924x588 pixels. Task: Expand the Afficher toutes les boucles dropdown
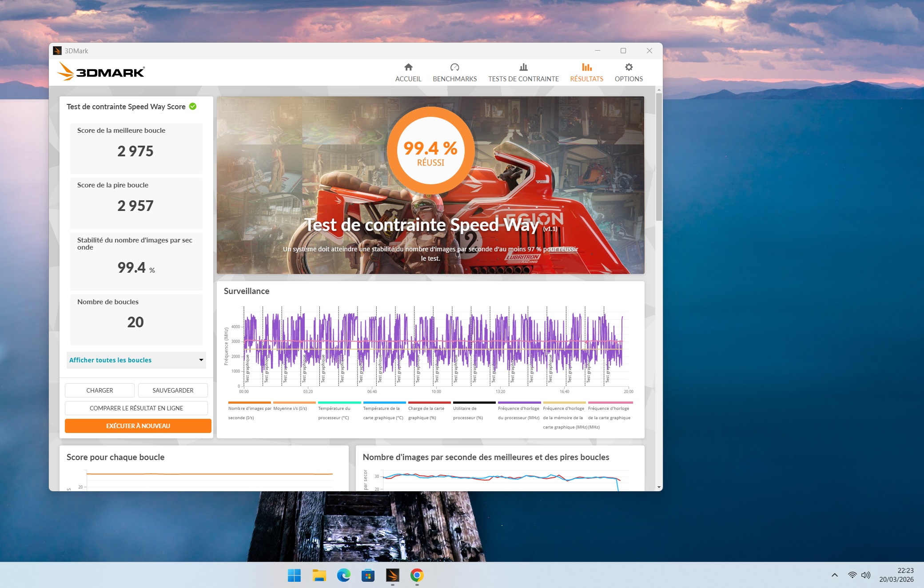pos(136,360)
